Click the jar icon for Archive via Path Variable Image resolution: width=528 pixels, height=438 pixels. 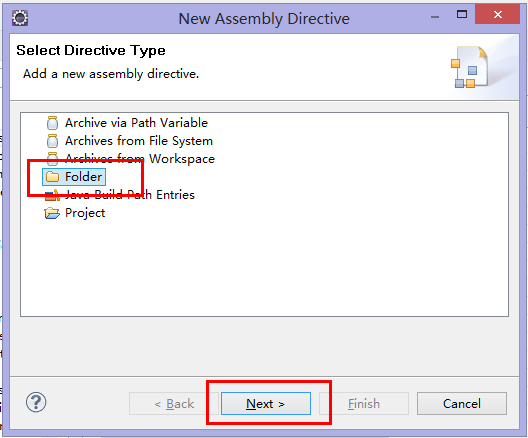click(52, 123)
